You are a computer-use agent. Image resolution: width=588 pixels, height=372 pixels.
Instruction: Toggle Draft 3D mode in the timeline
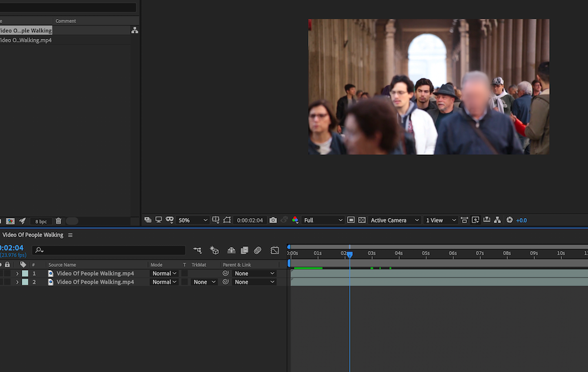[x=214, y=250]
